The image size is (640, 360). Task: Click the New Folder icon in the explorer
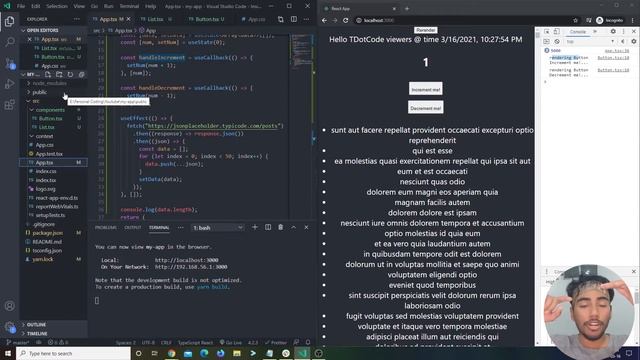tap(59, 75)
